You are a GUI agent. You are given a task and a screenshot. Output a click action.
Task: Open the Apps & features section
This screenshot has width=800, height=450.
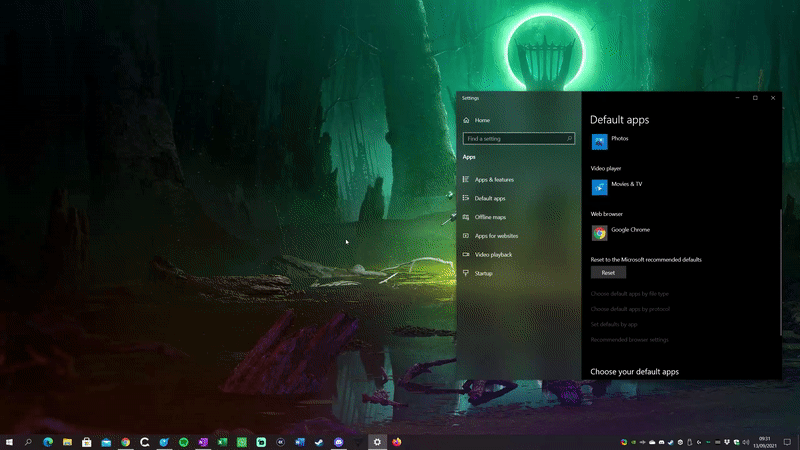pyautogui.click(x=494, y=179)
